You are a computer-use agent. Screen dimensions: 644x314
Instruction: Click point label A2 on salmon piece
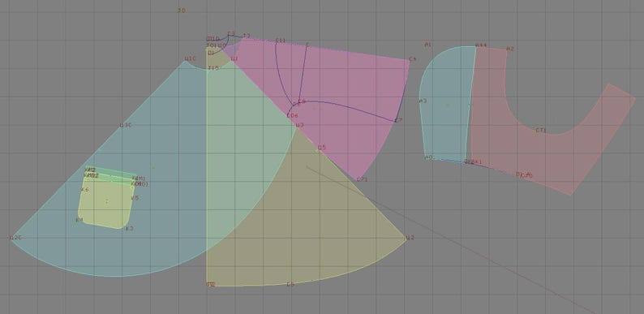coord(510,49)
